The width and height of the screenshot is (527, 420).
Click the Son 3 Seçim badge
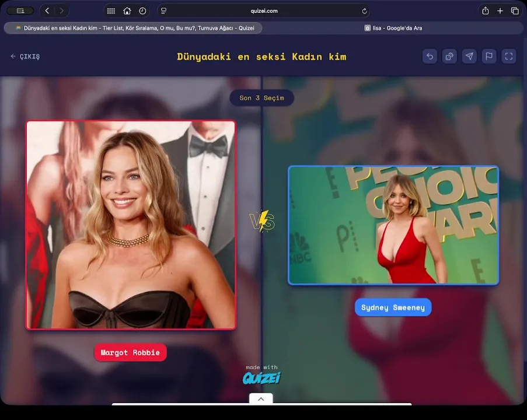pos(261,98)
